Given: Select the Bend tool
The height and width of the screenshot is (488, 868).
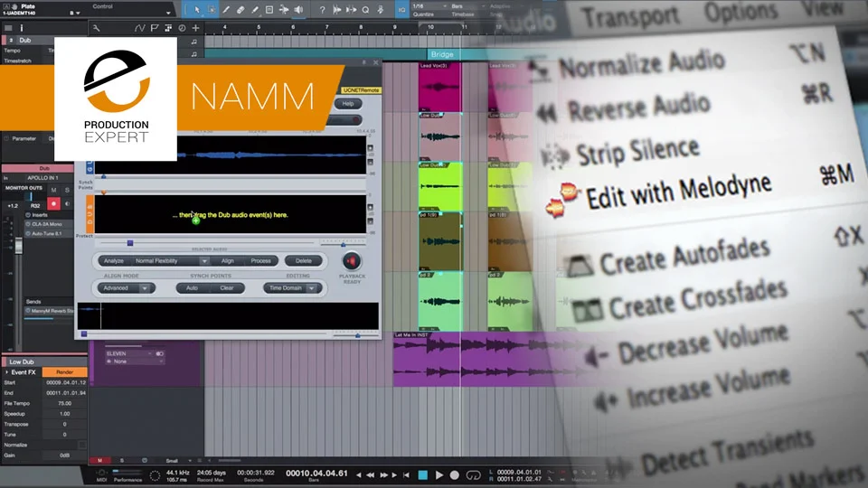Looking at the screenshot, I should click(283, 10).
